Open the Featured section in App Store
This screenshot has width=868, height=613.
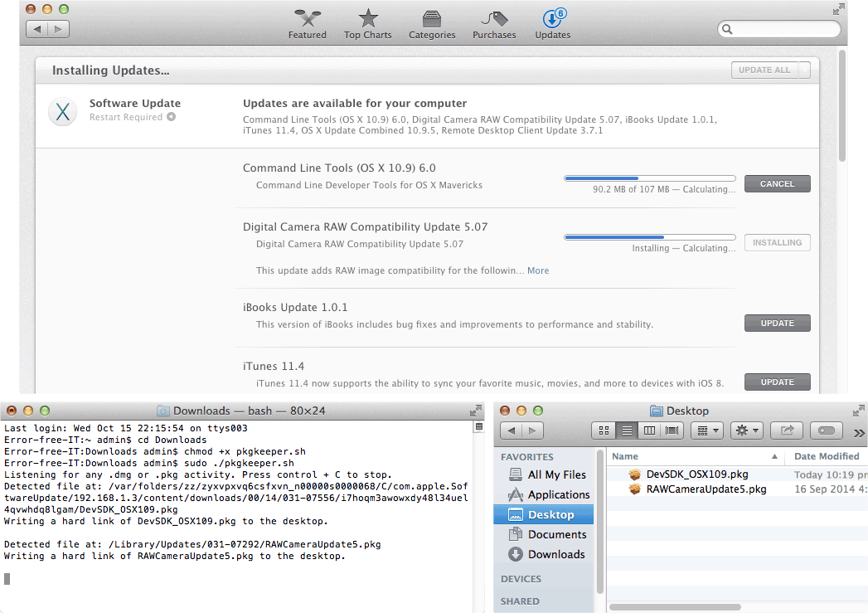click(x=307, y=23)
